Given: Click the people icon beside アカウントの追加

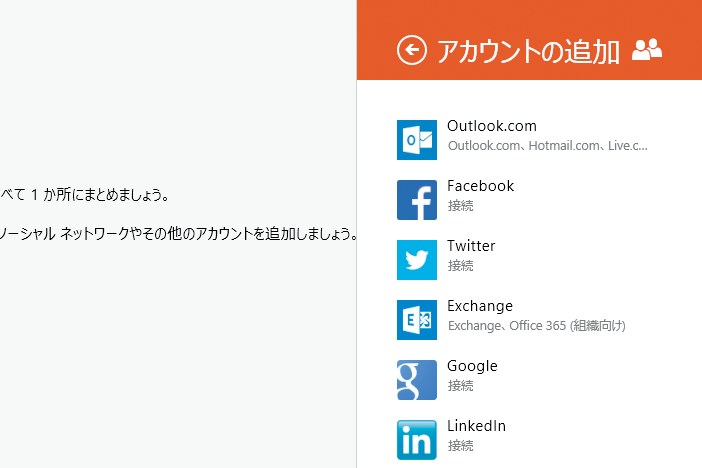Looking at the screenshot, I should 646,49.
